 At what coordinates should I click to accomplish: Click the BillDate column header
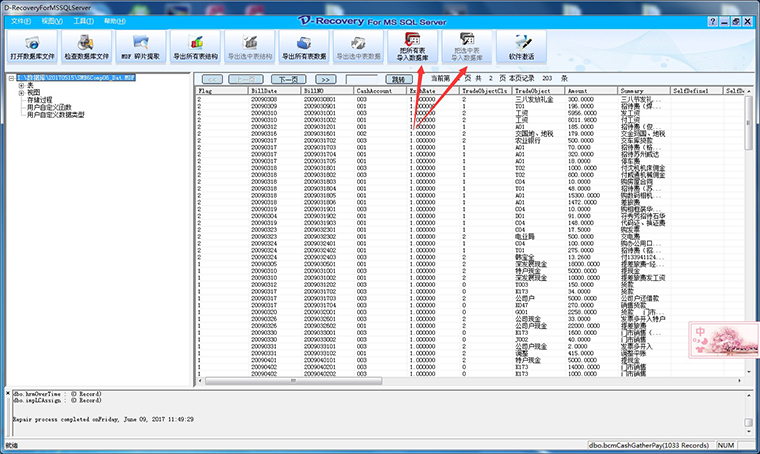pyautogui.click(x=275, y=91)
